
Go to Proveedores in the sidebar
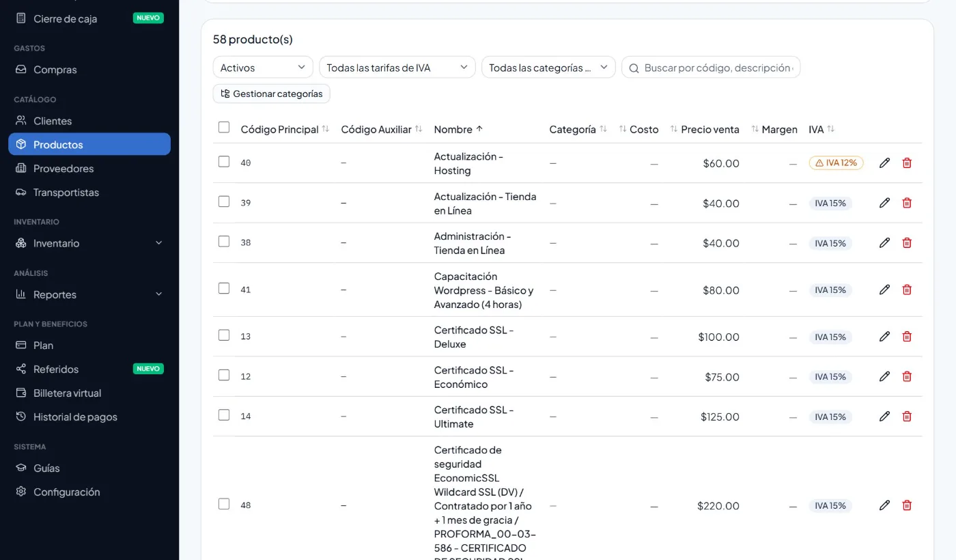[89, 169]
